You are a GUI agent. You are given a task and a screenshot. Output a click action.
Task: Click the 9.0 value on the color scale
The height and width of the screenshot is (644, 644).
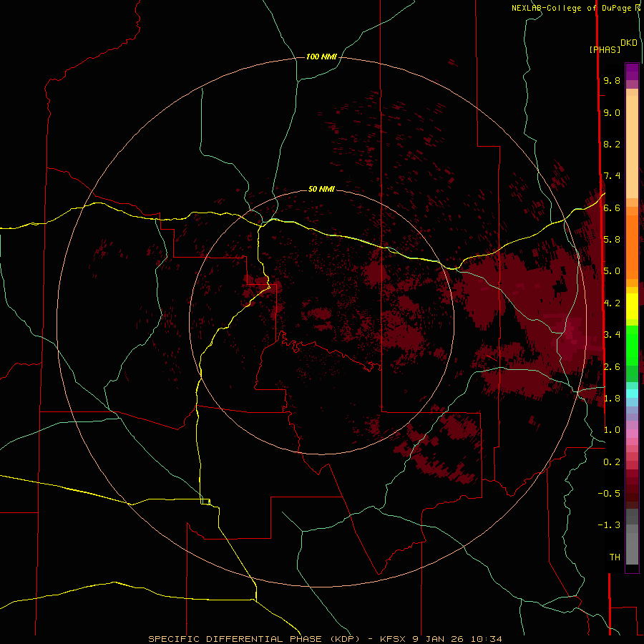(612, 112)
